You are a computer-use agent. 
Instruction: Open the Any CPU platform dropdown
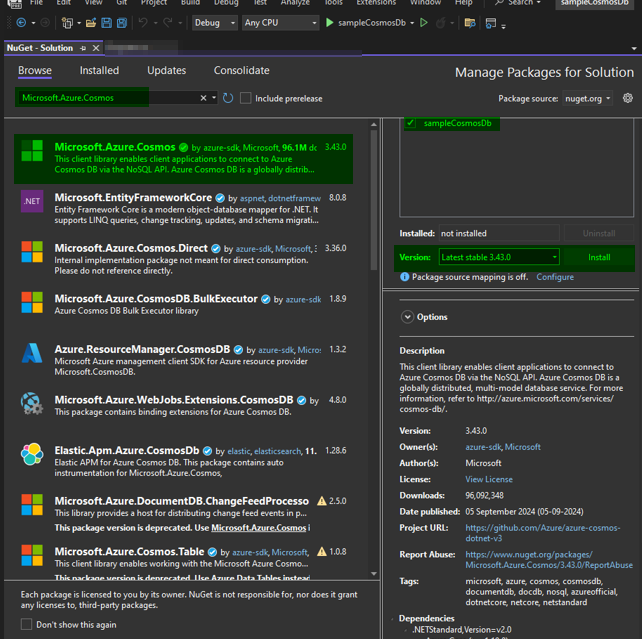pyautogui.click(x=280, y=23)
